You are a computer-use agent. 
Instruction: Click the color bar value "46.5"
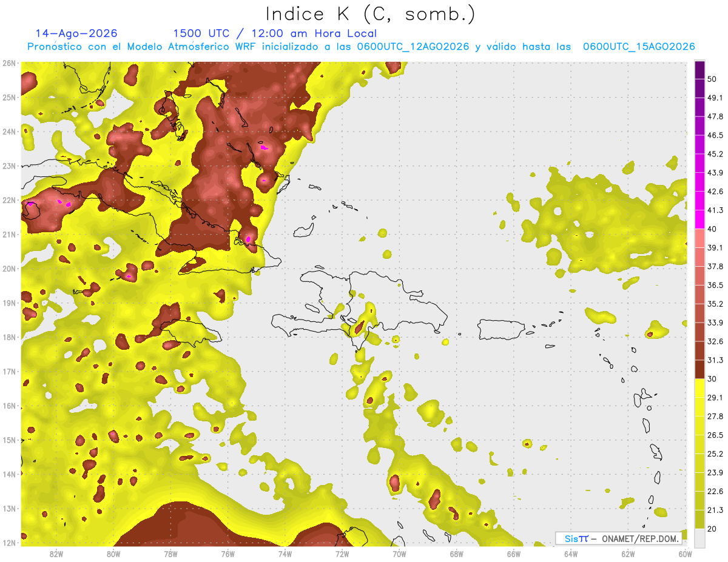pos(715,135)
